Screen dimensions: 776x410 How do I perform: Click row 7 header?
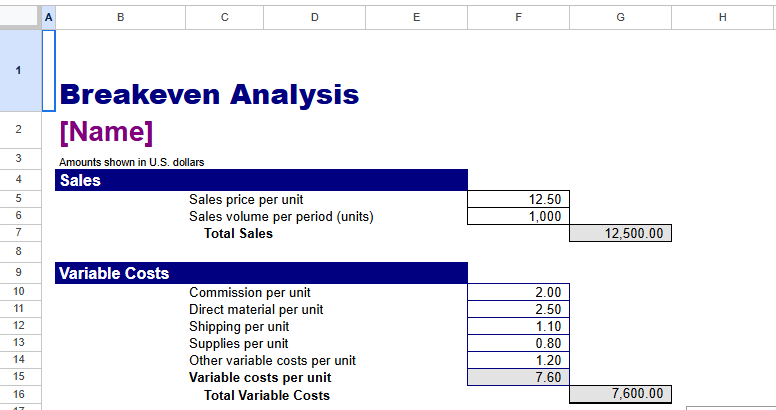pyautogui.click(x=19, y=233)
